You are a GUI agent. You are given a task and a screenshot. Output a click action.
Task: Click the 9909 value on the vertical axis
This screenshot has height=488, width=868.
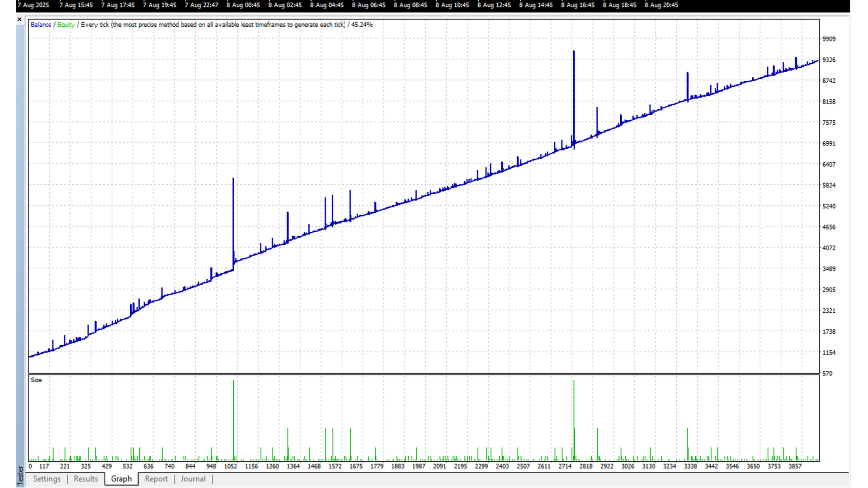tap(829, 39)
